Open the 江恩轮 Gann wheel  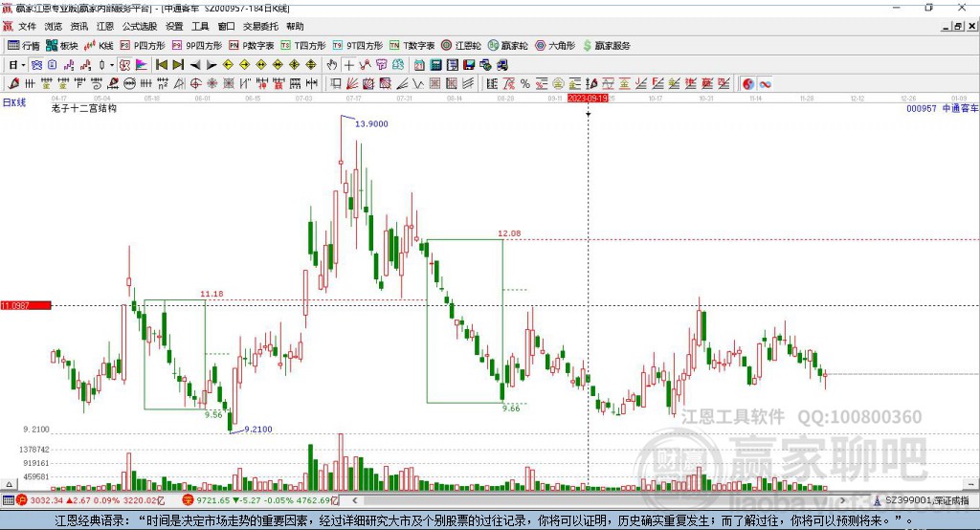(461, 46)
